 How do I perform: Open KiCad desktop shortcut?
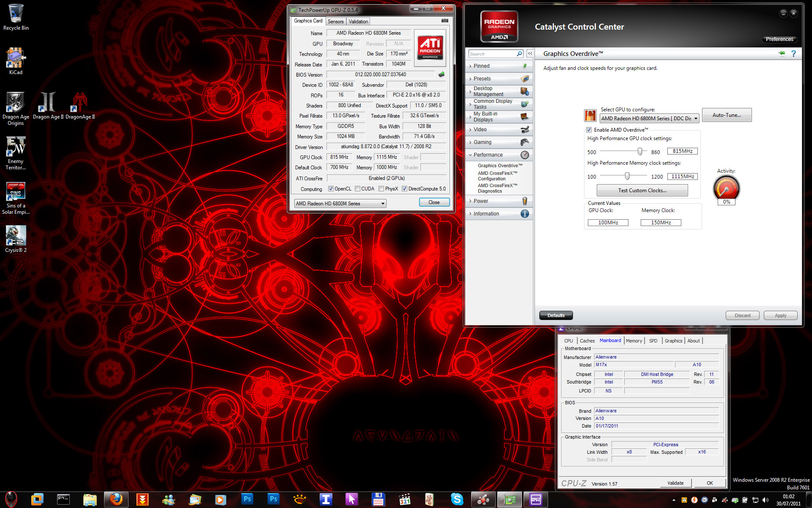(x=16, y=61)
